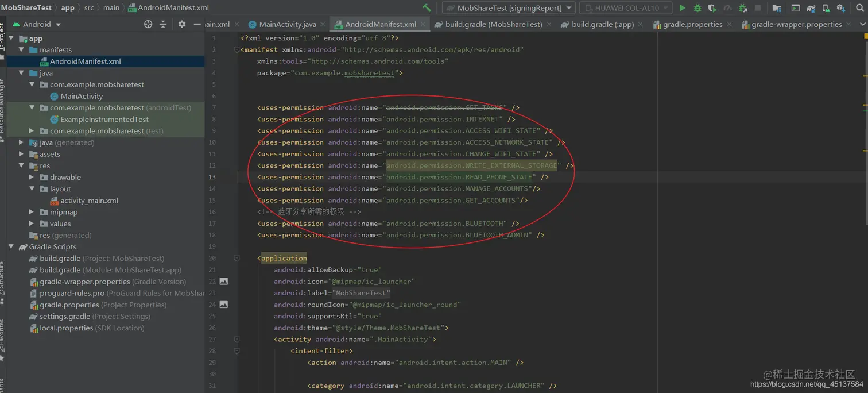Open HUAWEI COL-AL10 device dropdown
The width and height of the screenshot is (868, 393).
(x=626, y=8)
